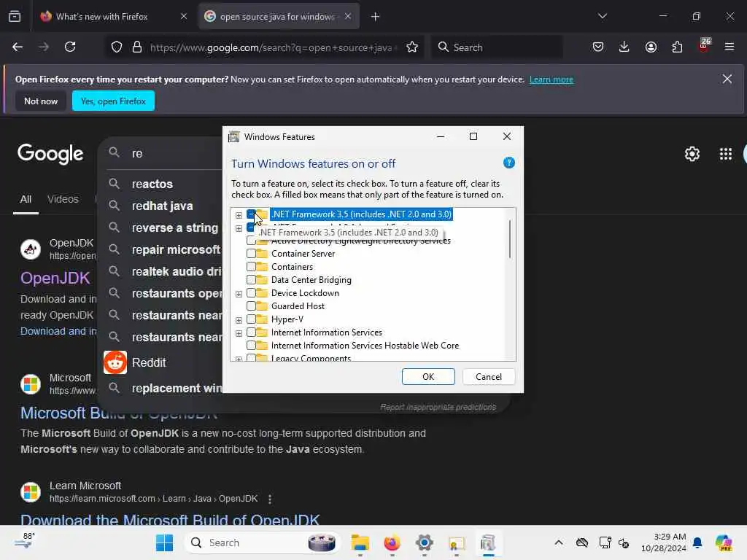
Task: Open the tracking protection shield icon
Action: pyautogui.click(x=117, y=47)
